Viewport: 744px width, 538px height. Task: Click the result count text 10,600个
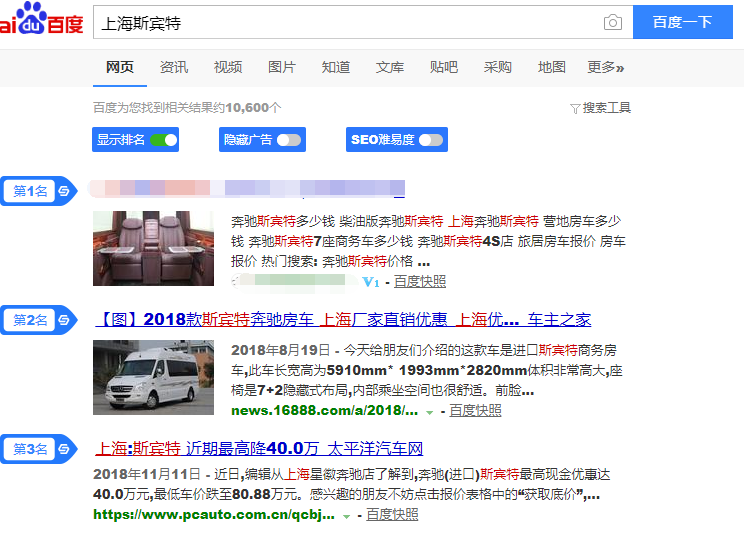pyautogui.click(x=253, y=108)
